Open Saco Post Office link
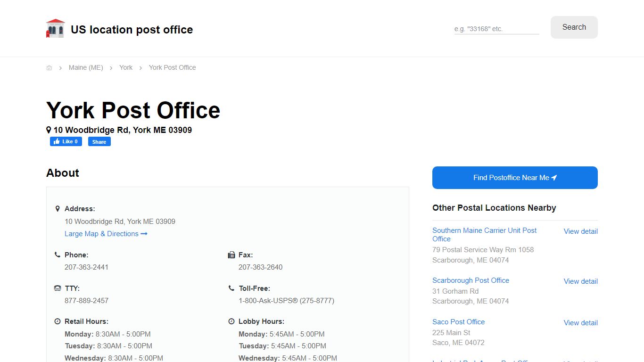The height and width of the screenshot is (362, 644). 458,322
